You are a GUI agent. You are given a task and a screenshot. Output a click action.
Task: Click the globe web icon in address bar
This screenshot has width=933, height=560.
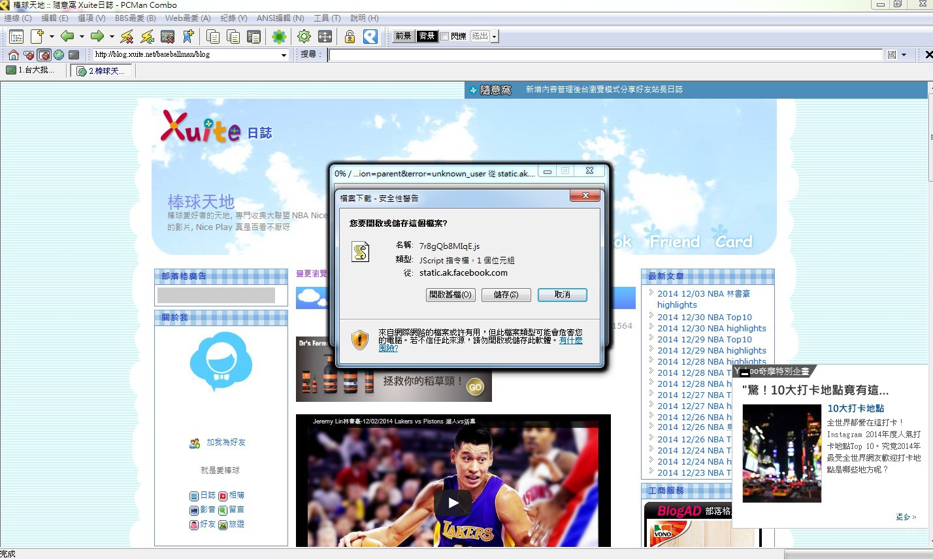coord(59,55)
